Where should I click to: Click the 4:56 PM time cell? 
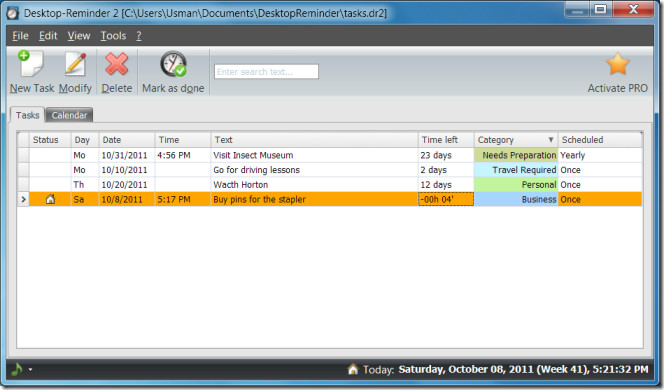pyautogui.click(x=183, y=155)
